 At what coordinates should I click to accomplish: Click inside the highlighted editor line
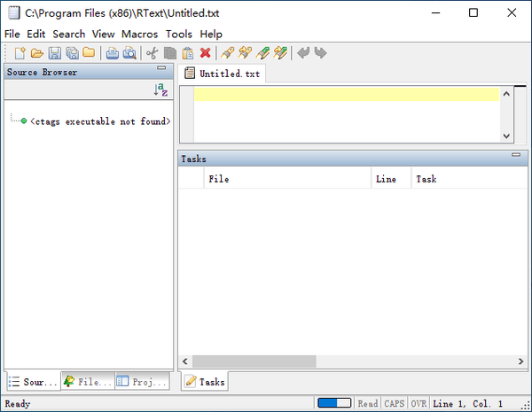346,94
